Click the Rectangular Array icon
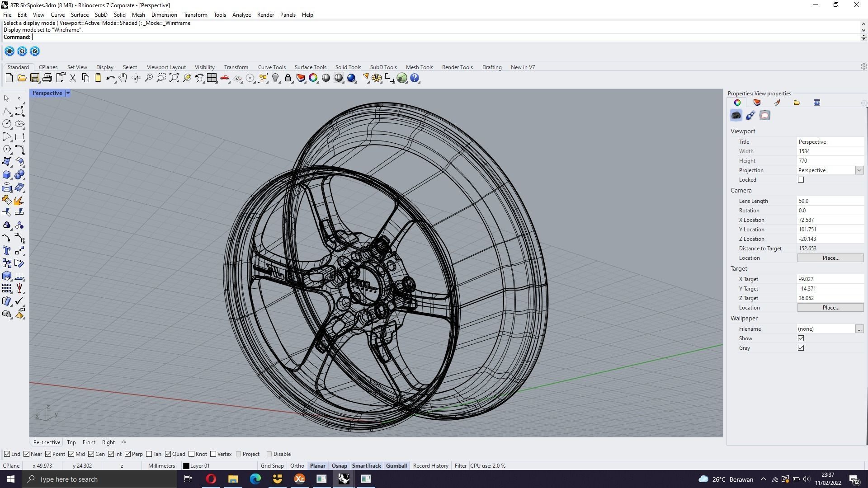The image size is (868, 488). pos(7,288)
